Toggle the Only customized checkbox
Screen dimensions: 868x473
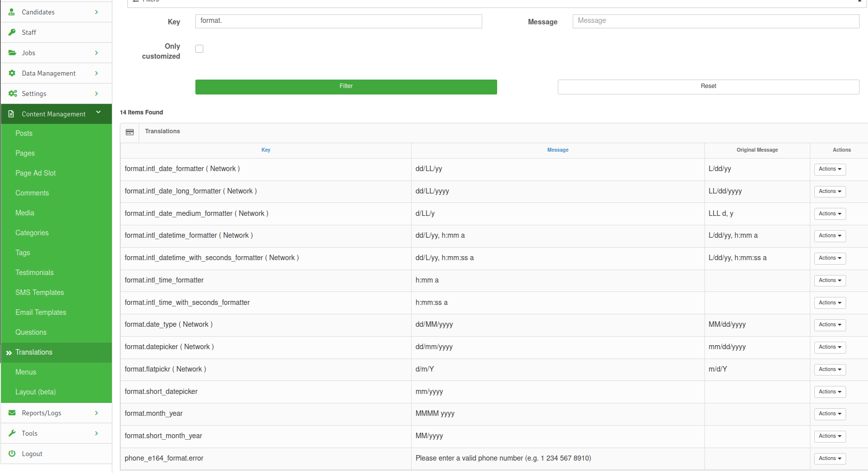199,49
